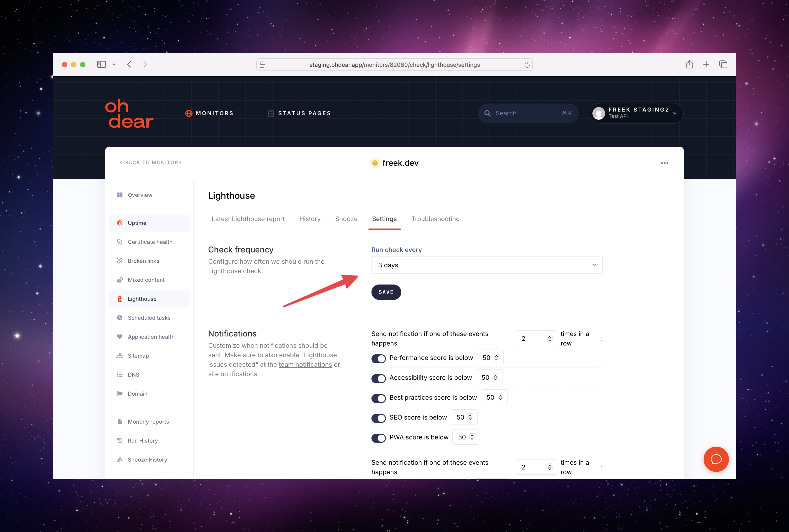789x532 pixels.
Task: Open a new browser tab with plus icon
Action: tap(706, 64)
